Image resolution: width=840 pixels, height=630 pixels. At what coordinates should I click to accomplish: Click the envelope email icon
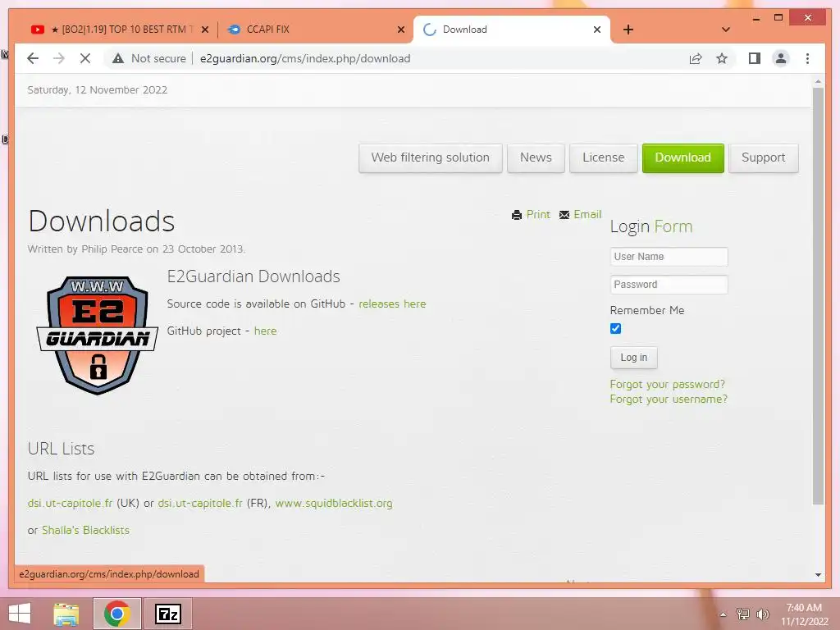pos(564,215)
